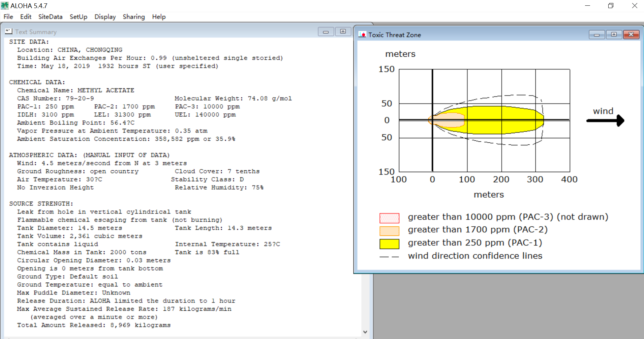Click 'Circular Opening Diameter: 0.03 meters' line

point(94,260)
